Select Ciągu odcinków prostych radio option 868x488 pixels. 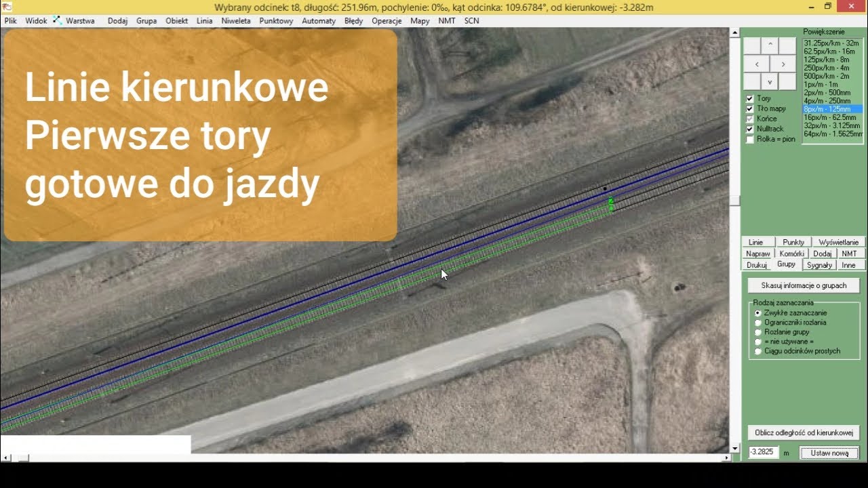pyautogui.click(x=758, y=351)
